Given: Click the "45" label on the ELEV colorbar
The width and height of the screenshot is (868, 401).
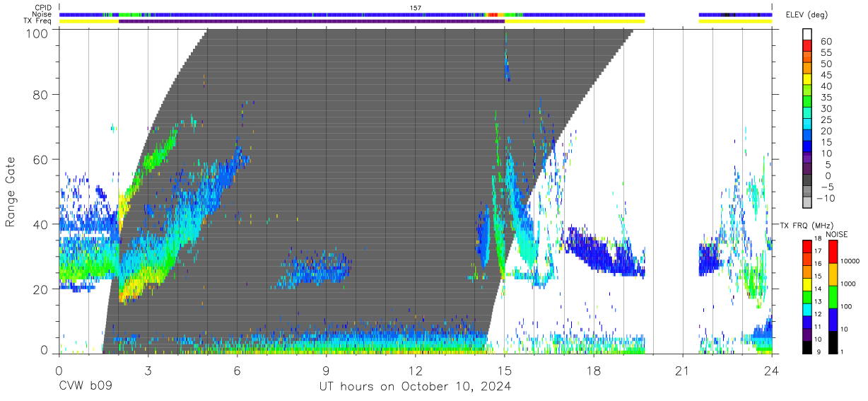Looking at the screenshot, I should [x=826, y=75].
